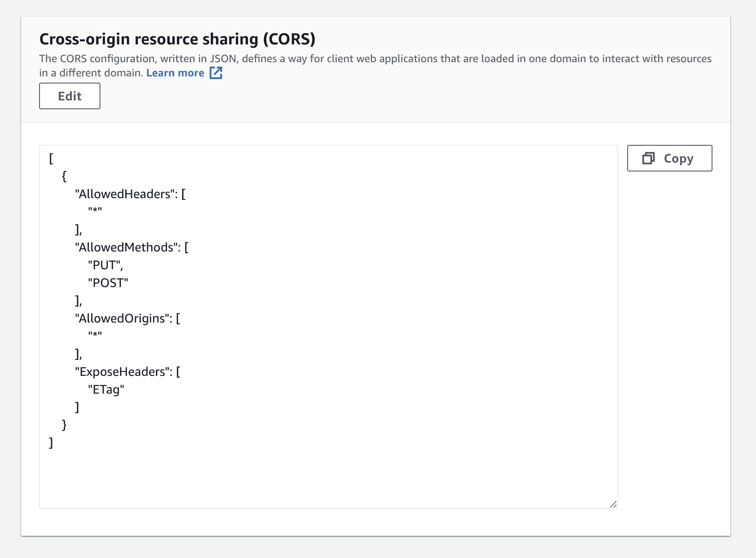Click the opening bracket on first JSON line
The height and width of the screenshot is (558, 756).
click(x=51, y=159)
